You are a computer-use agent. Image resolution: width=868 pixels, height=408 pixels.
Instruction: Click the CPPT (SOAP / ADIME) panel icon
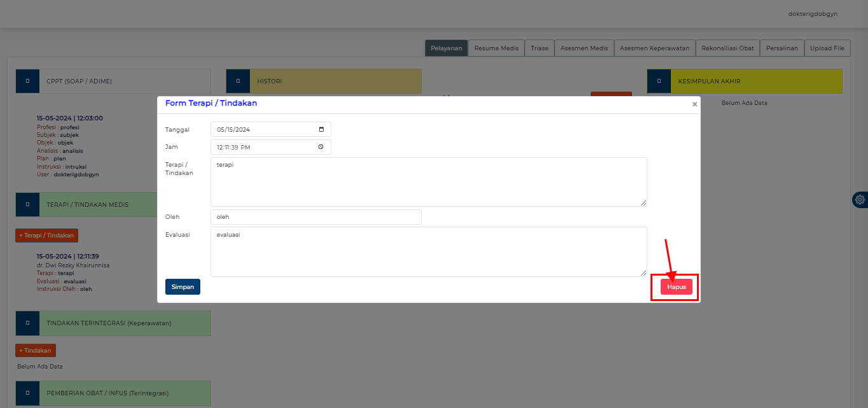coord(27,81)
